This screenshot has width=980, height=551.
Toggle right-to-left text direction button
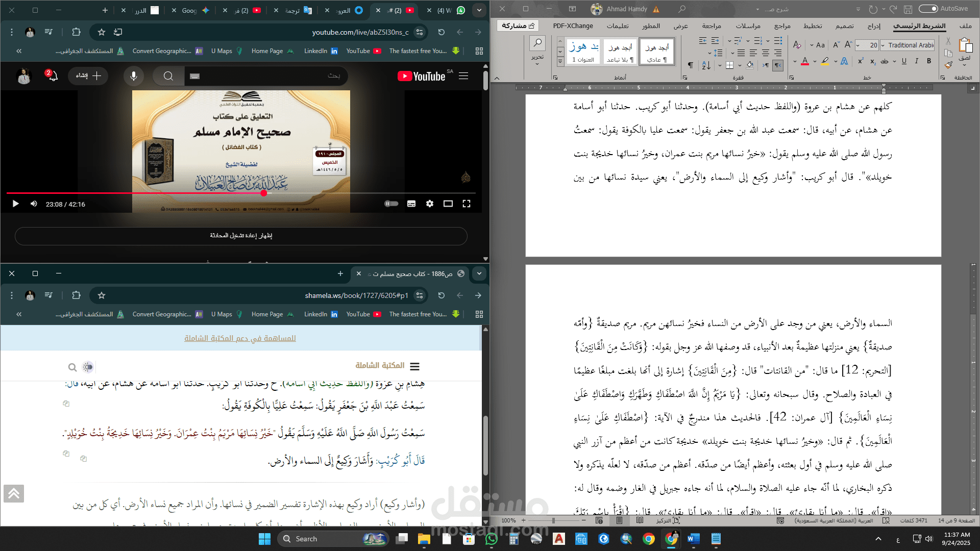(777, 65)
